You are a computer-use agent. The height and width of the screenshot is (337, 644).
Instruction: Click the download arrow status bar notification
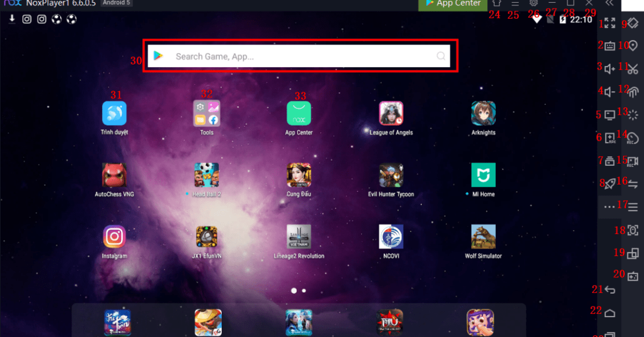[12, 19]
